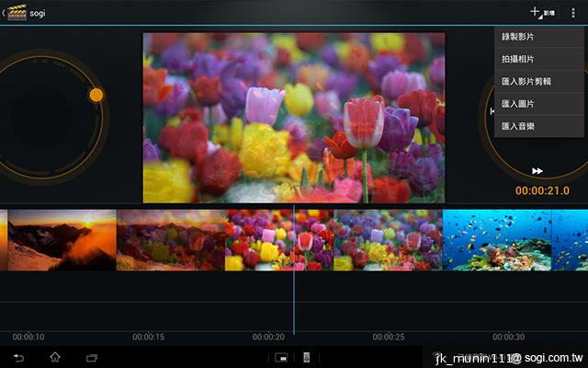This screenshot has width=588, height=368.
Task: Tap the 00:00:21.0 time readout
Action: [542, 190]
